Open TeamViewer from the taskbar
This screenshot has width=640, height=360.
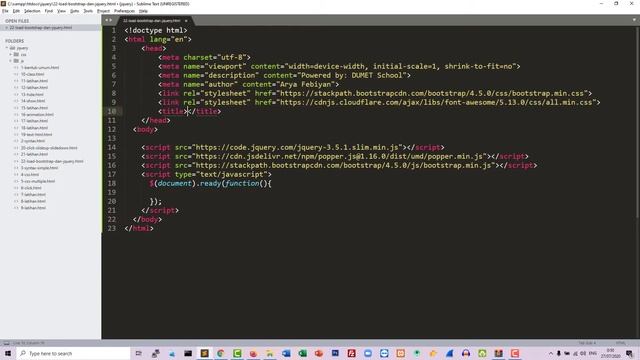click(384, 353)
